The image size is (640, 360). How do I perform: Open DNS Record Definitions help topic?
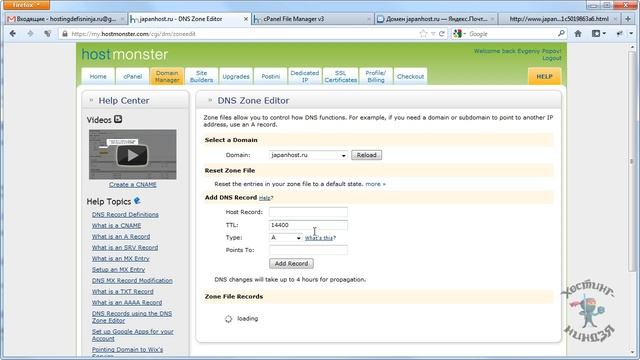[x=125, y=214]
